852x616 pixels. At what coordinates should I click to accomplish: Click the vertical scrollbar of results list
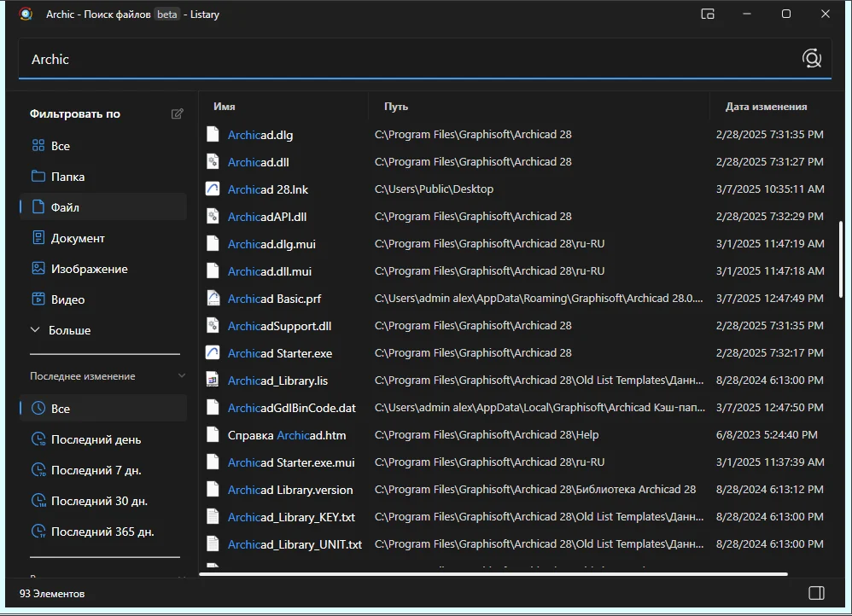[842, 259]
